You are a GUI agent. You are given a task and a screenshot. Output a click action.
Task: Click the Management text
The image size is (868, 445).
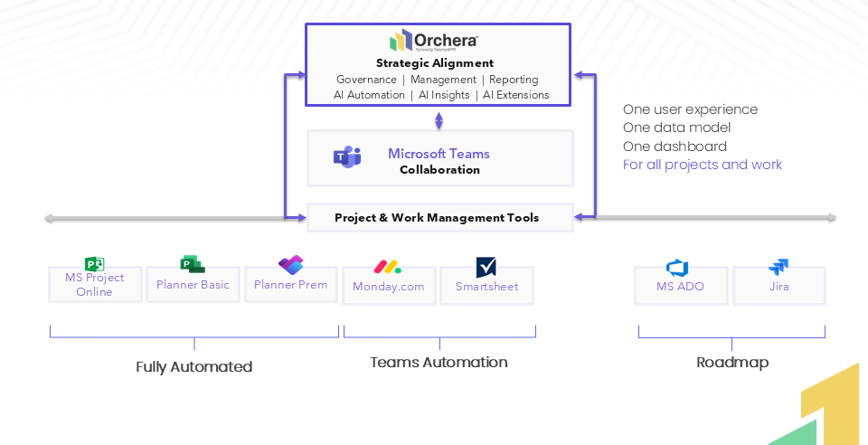[x=443, y=80]
